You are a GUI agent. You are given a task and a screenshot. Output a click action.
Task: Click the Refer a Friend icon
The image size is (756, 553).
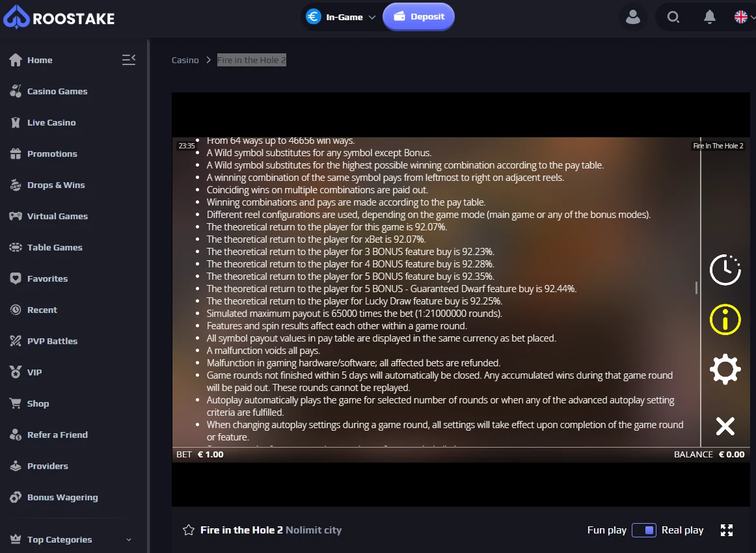[16, 435]
